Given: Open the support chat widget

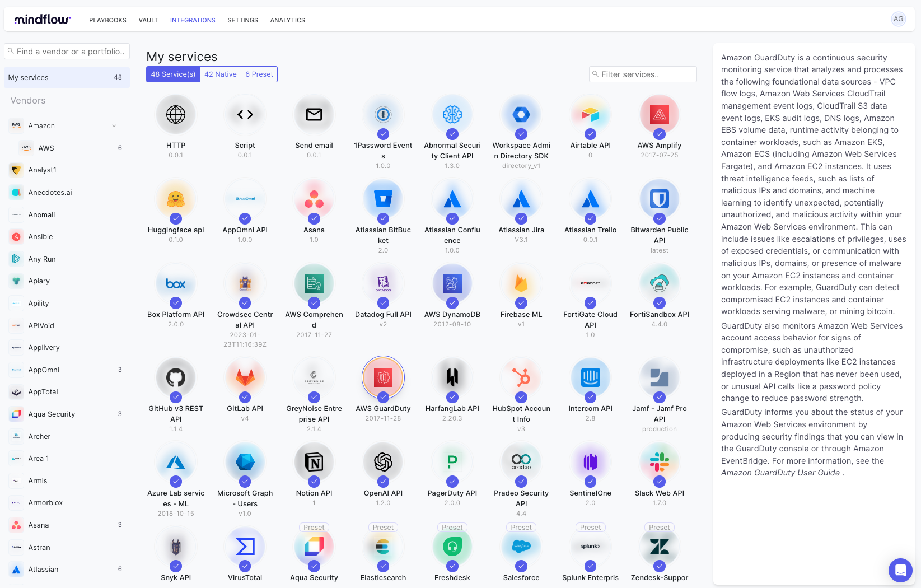Looking at the screenshot, I should pyautogui.click(x=900, y=570).
